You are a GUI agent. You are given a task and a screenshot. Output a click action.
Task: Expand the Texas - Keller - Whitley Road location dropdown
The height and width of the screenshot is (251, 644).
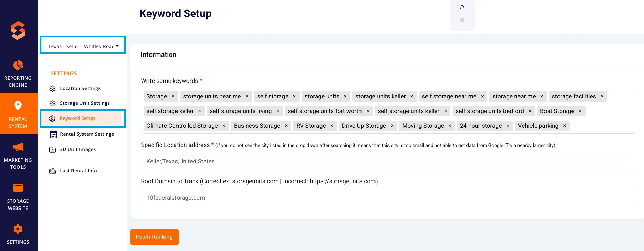(83, 46)
